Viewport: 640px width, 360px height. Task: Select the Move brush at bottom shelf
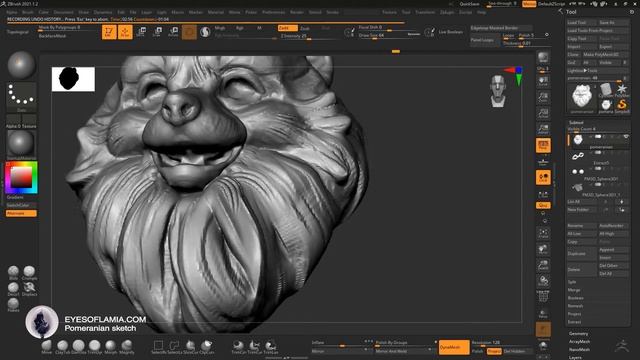(x=47, y=347)
